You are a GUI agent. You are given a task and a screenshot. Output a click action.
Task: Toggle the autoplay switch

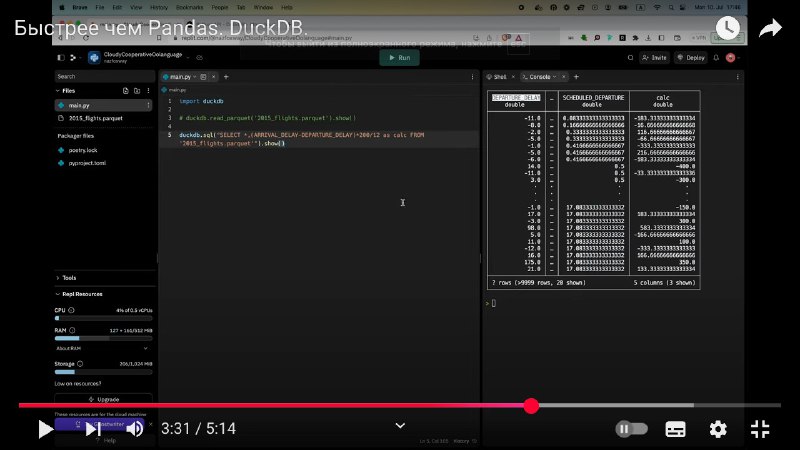631,429
